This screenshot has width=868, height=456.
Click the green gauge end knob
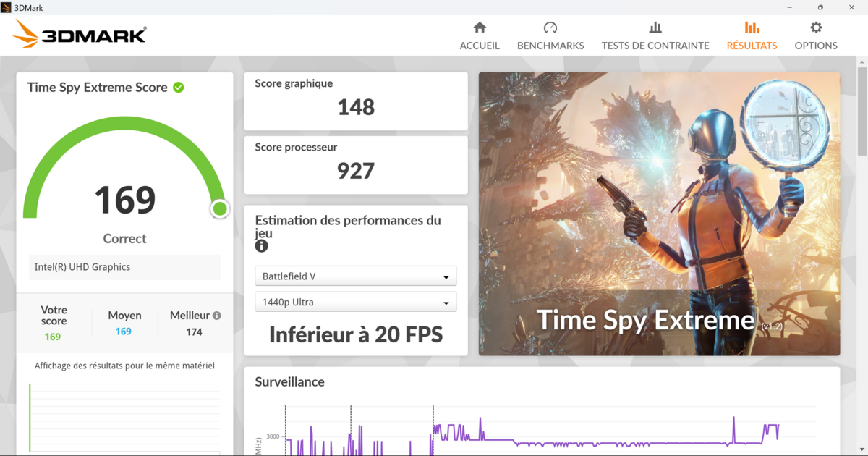click(x=220, y=209)
